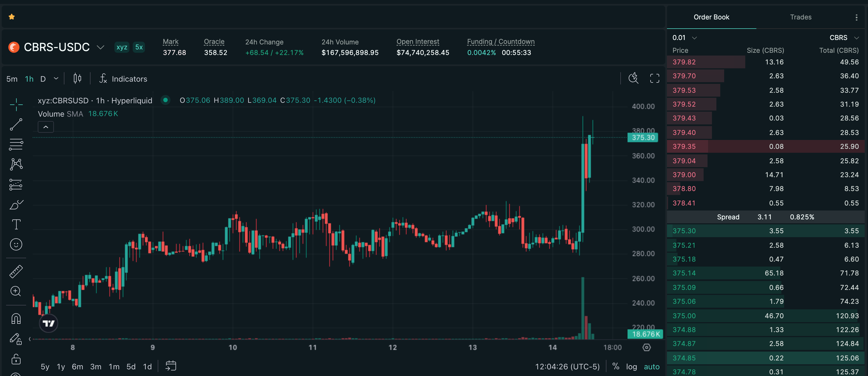Collapse the indicator legend chevron
Screen dimensions: 868x376
[46, 127]
